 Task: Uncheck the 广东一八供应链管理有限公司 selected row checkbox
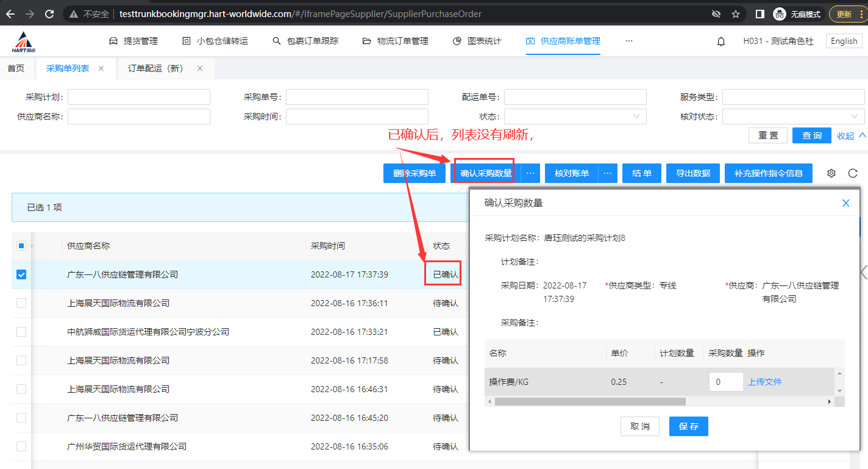pos(21,274)
